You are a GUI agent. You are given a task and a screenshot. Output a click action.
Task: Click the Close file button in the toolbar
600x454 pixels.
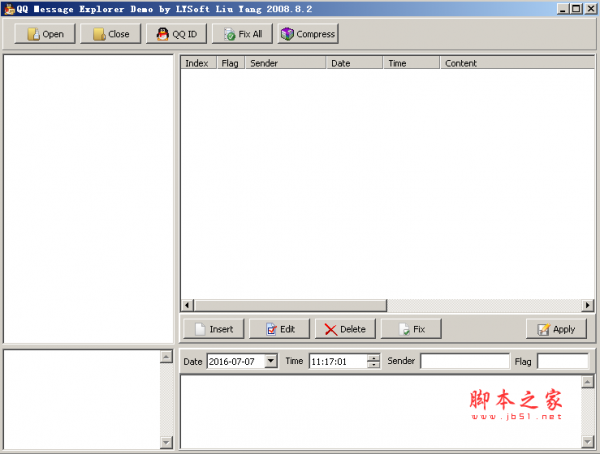pyautogui.click(x=111, y=34)
